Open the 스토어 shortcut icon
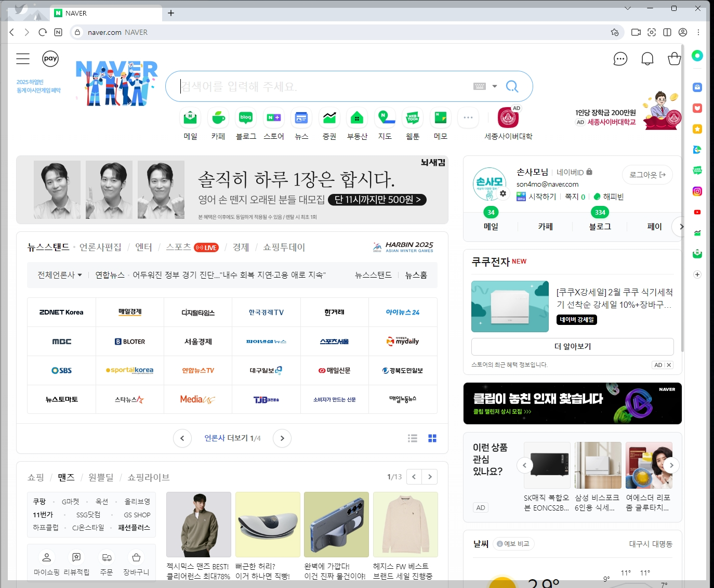Viewport: 714px width, 588px height. [x=274, y=119]
